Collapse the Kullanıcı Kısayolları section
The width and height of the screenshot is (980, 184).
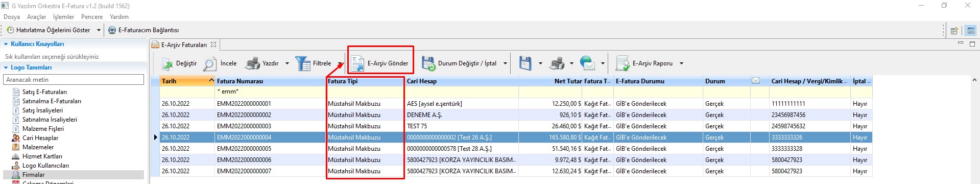click(6, 44)
